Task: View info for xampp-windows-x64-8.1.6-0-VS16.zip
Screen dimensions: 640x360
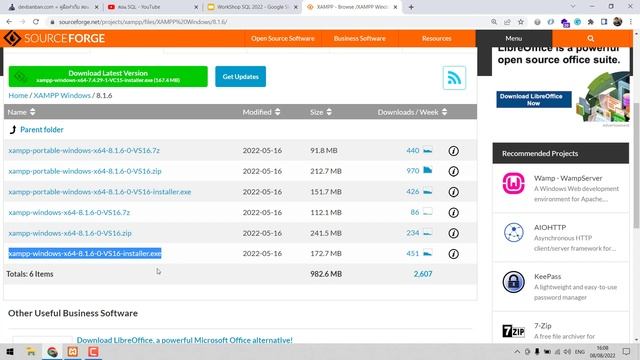Action: (453, 233)
